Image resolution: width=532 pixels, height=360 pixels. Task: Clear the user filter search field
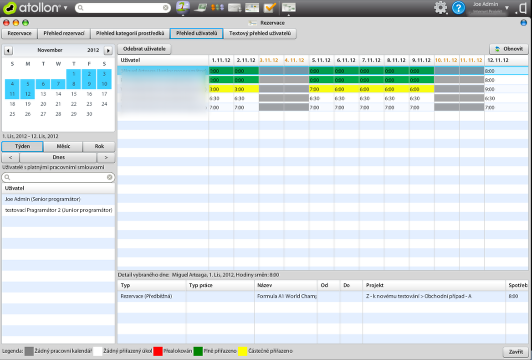(110, 177)
